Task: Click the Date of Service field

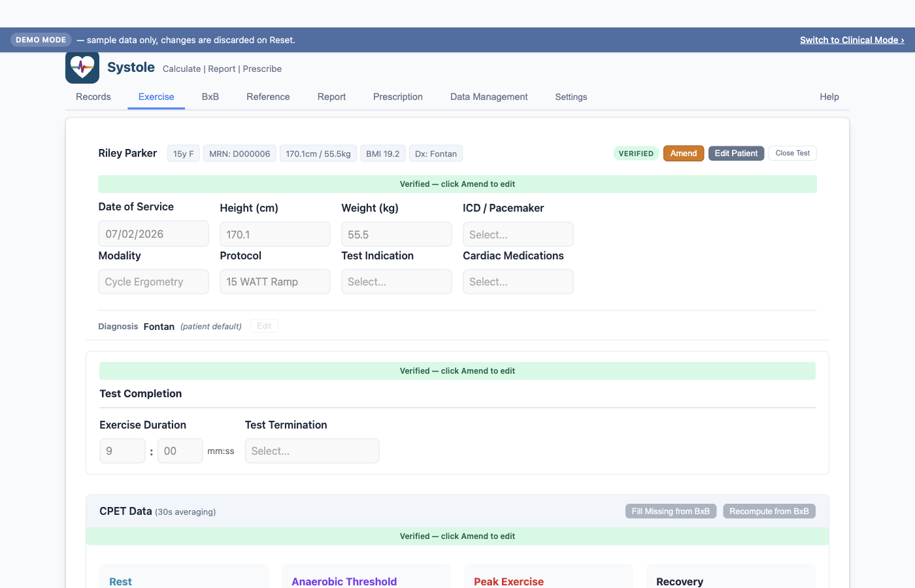Action: click(x=154, y=234)
